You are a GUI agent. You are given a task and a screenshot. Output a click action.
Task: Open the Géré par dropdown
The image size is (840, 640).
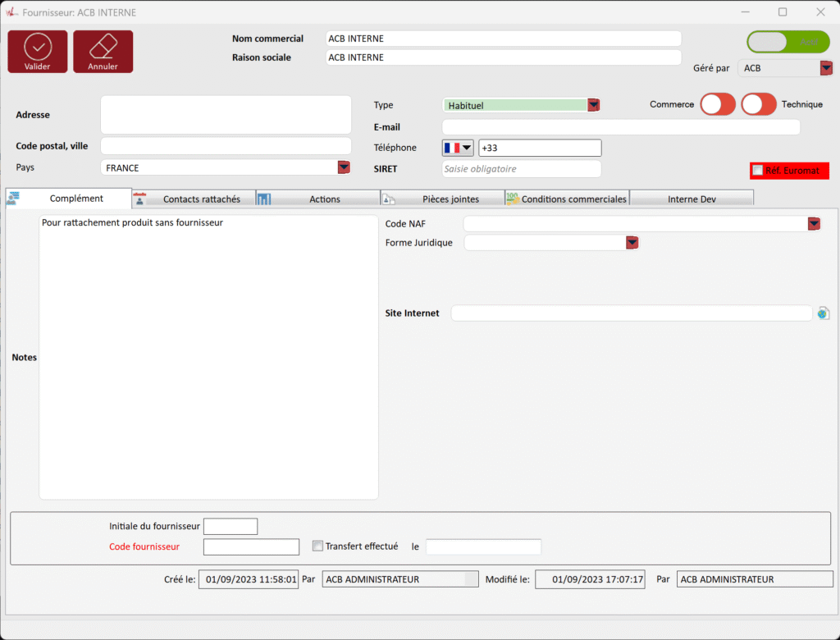(x=826, y=68)
